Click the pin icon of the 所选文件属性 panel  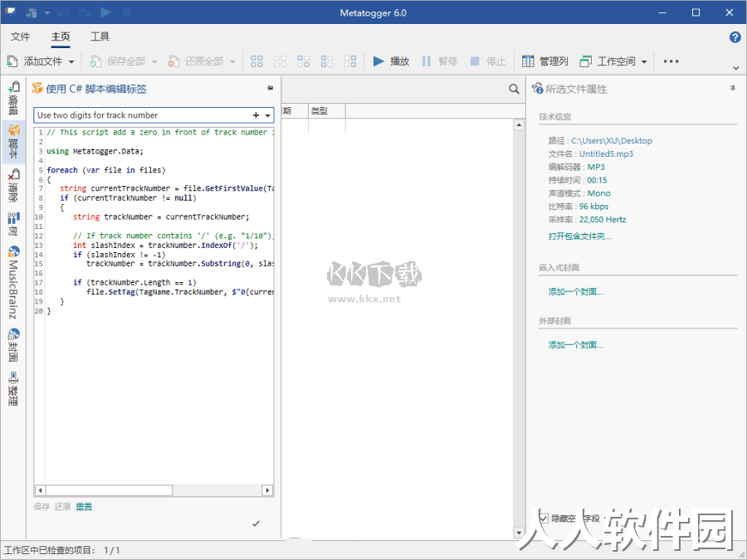click(x=732, y=88)
